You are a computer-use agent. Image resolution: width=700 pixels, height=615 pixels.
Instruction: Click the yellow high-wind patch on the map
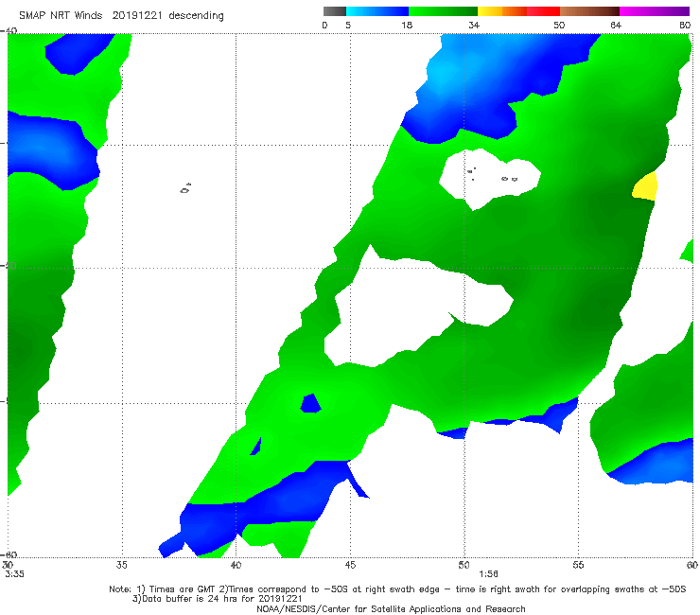click(645, 186)
